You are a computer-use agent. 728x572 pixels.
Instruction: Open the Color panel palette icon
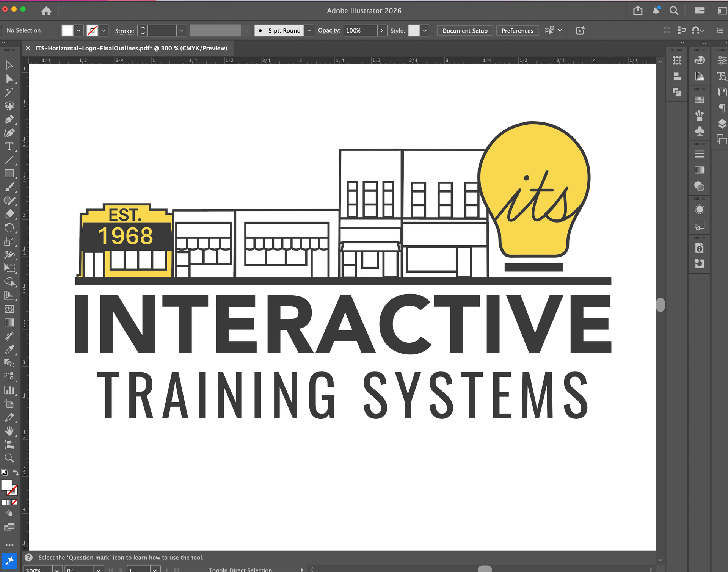[x=700, y=60]
